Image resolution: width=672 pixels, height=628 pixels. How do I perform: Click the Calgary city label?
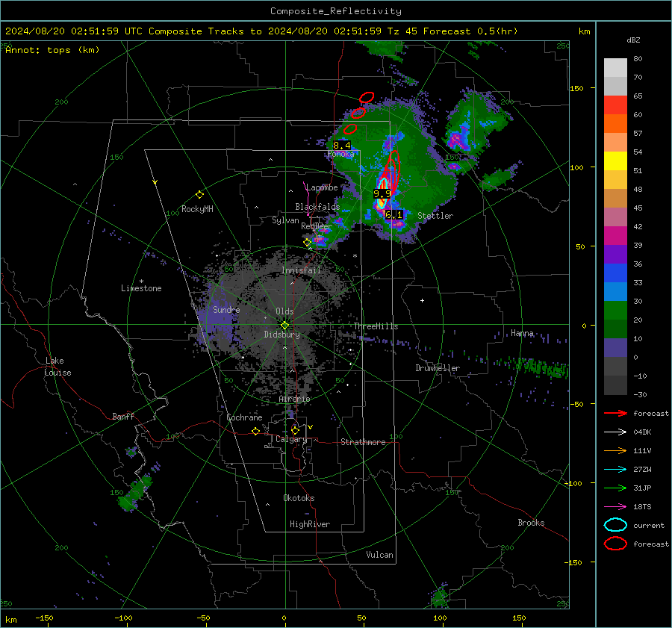[x=291, y=439]
